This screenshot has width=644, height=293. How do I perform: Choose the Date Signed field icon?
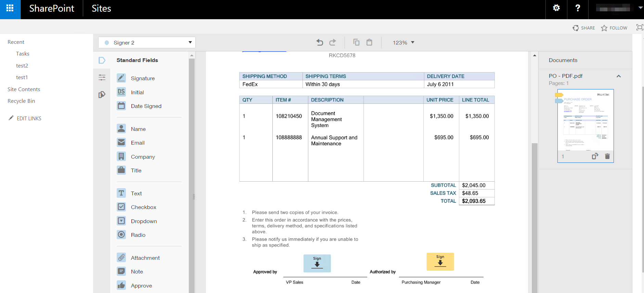(121, 106)
